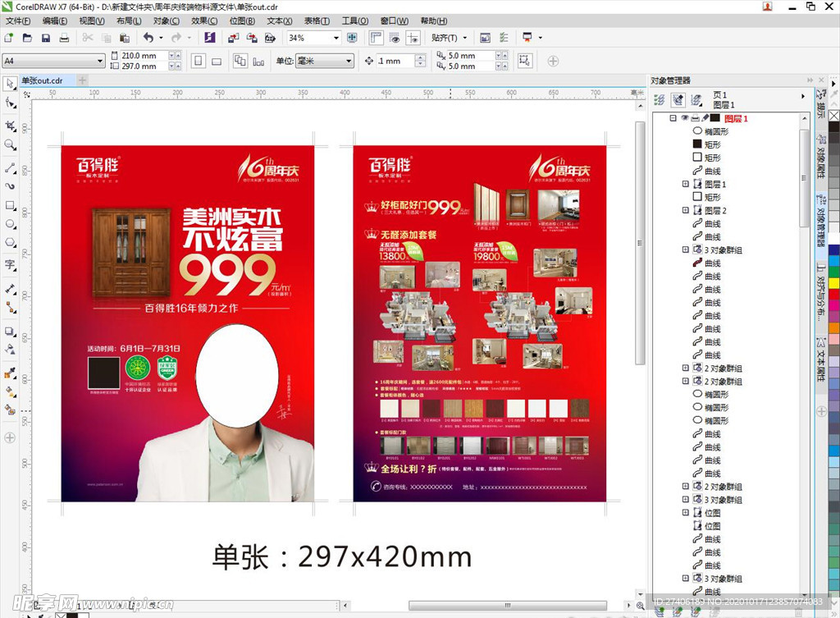The width and height of the screenshot is (840, 618).
Task: Select the Pick tool in the toolbox
Action: (x=10, y=83)
